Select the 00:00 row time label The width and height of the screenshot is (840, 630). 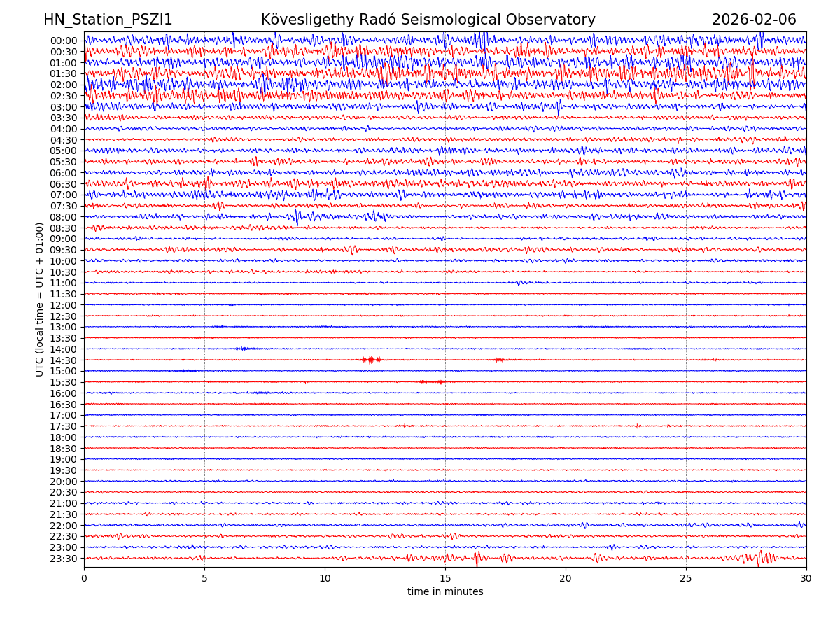[64, 41]
